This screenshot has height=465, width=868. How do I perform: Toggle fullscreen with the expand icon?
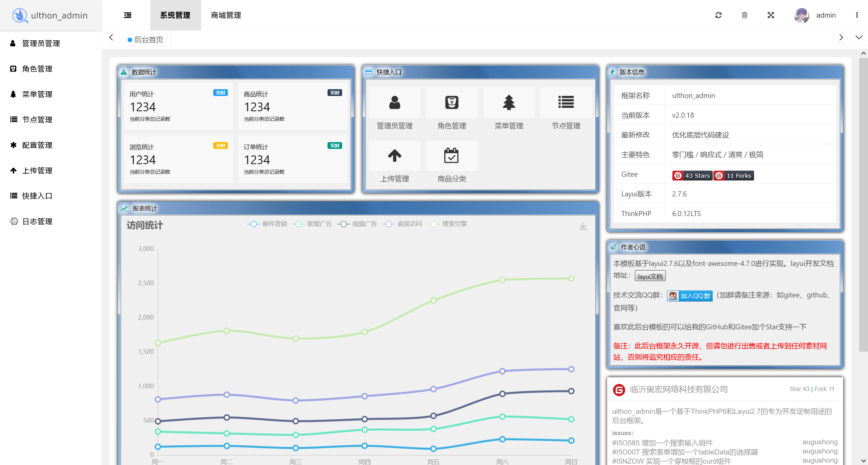click(771, 15)
